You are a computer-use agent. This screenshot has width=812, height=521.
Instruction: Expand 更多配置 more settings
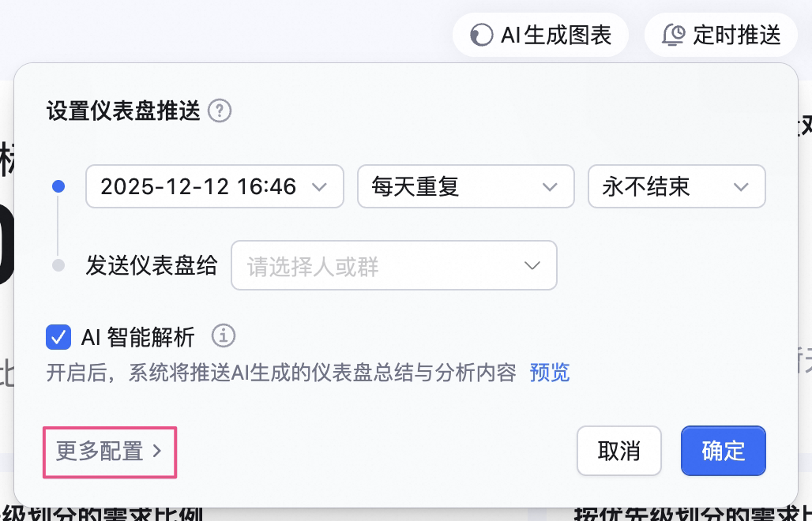click(x=110, y=452)
